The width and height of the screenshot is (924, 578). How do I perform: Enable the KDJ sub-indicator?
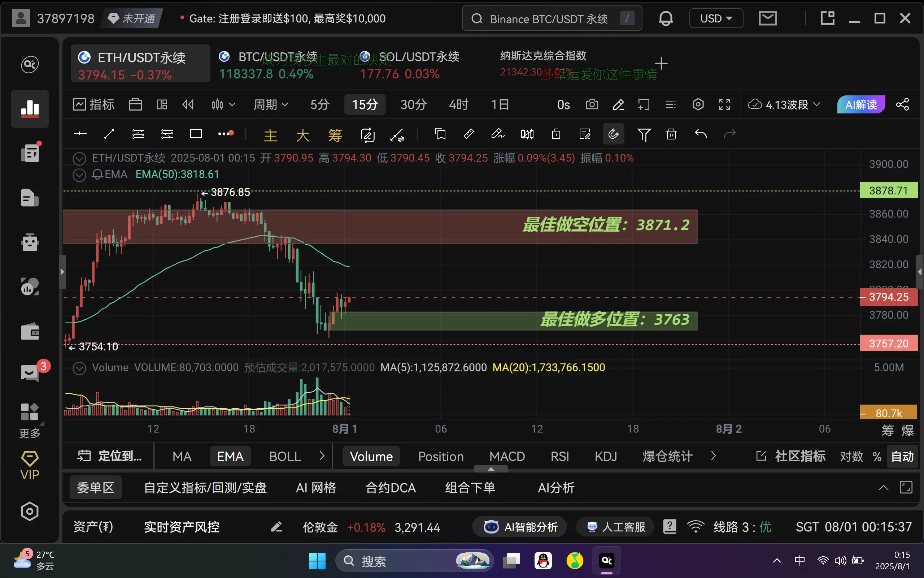606,456
